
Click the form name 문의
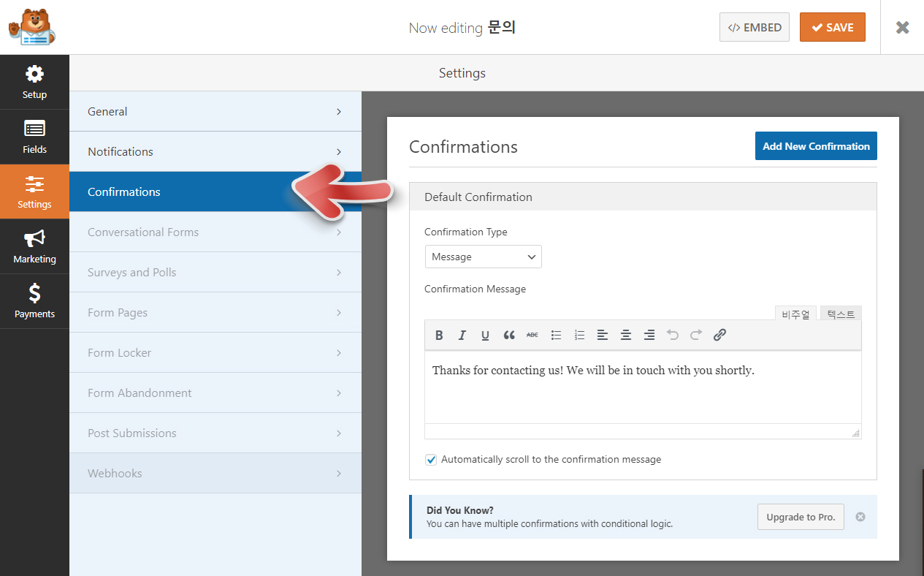coord(501,28)
